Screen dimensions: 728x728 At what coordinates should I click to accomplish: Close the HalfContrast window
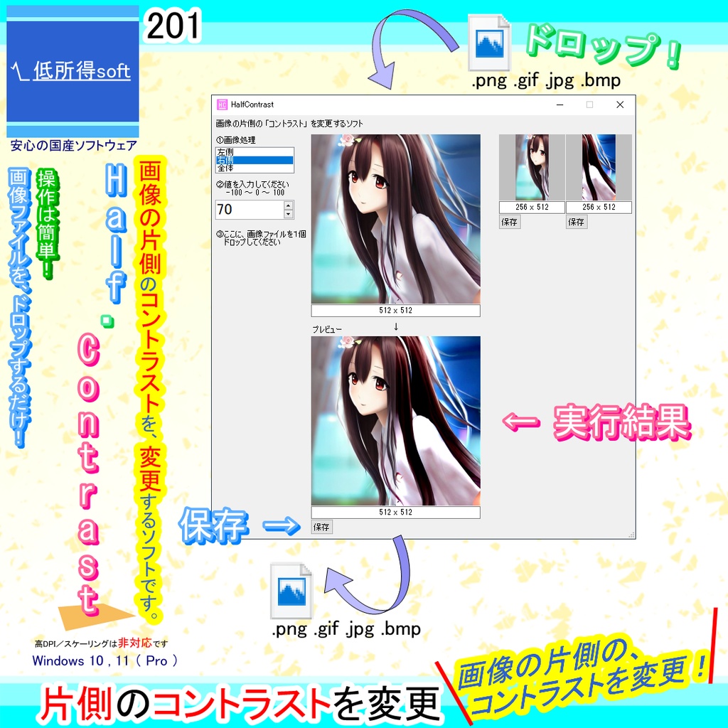pyautogui.click(x=620, y=105)
